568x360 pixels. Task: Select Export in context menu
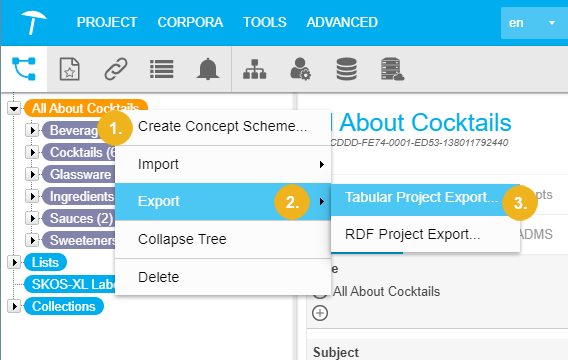[223, 201]
